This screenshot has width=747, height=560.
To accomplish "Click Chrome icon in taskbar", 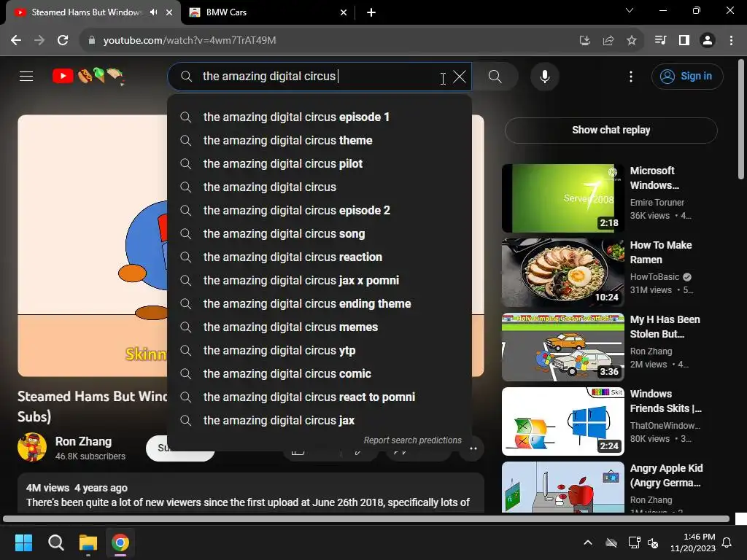I will click(x=120, y=542).
